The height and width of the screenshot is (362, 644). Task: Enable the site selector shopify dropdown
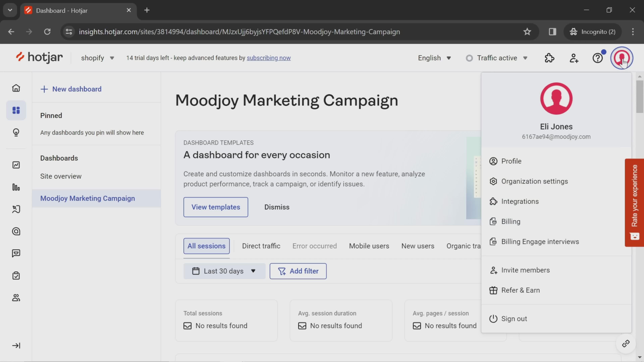(97, 57)
